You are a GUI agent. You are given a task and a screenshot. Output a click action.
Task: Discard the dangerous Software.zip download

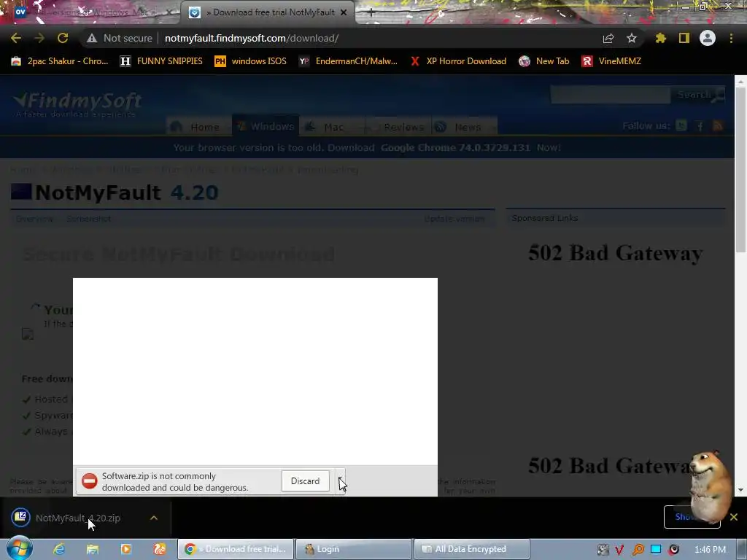[306, 481]
